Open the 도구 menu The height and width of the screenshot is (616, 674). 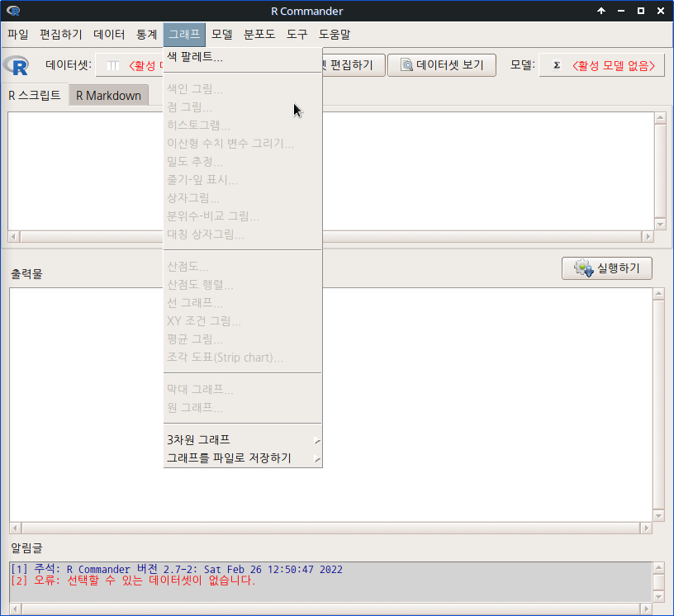[297, 35]
